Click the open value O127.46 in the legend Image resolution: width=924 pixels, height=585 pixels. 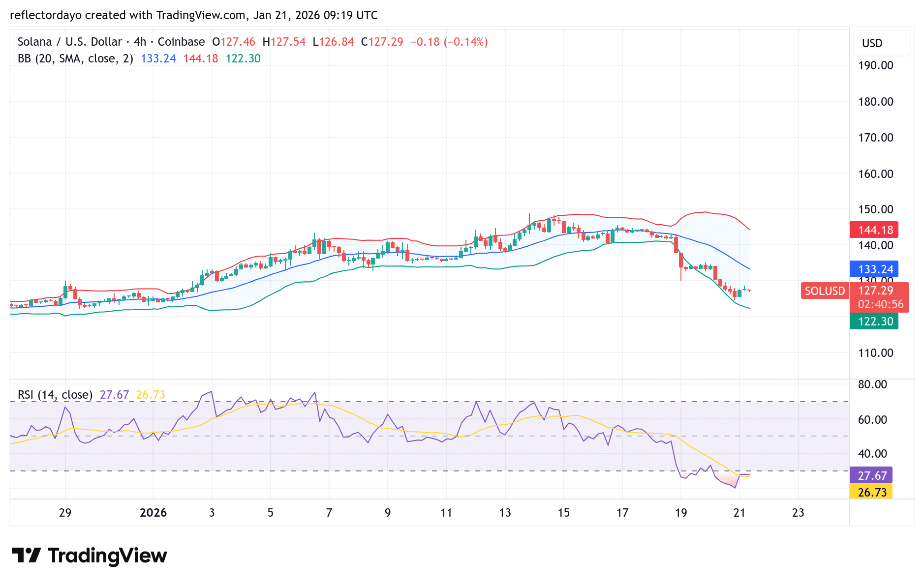233,42
